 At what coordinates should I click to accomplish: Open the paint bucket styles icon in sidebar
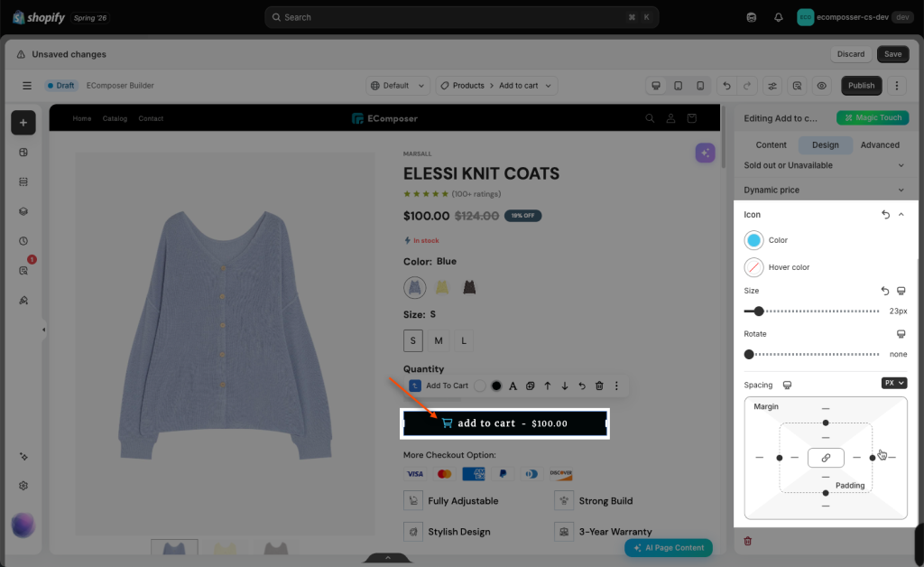[x=23, y=300]
